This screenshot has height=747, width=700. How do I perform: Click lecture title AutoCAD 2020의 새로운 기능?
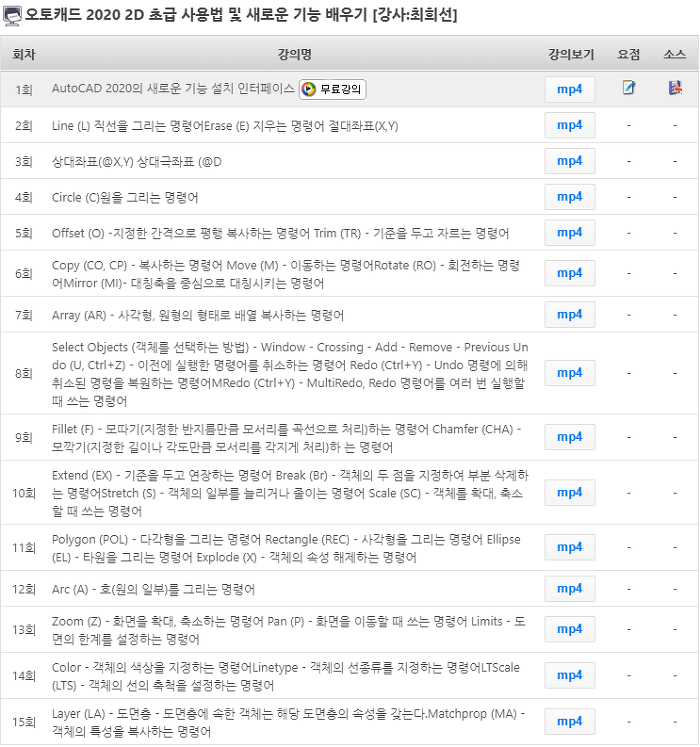[173, 89]
